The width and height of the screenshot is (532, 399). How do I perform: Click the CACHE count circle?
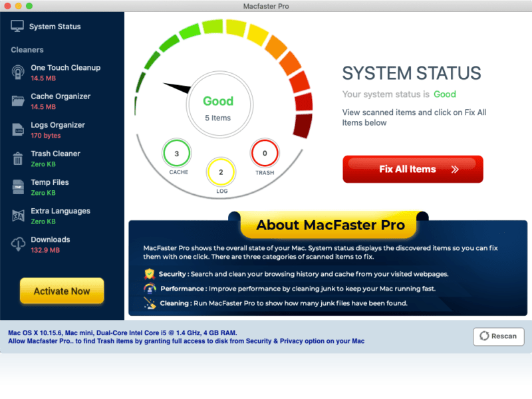[177, 153]
